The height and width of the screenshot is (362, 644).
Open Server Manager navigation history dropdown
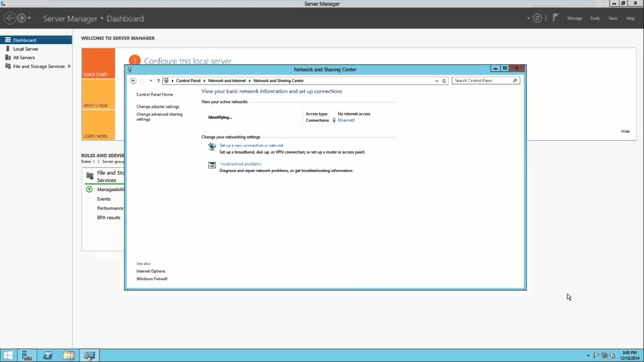pos(29,18)
